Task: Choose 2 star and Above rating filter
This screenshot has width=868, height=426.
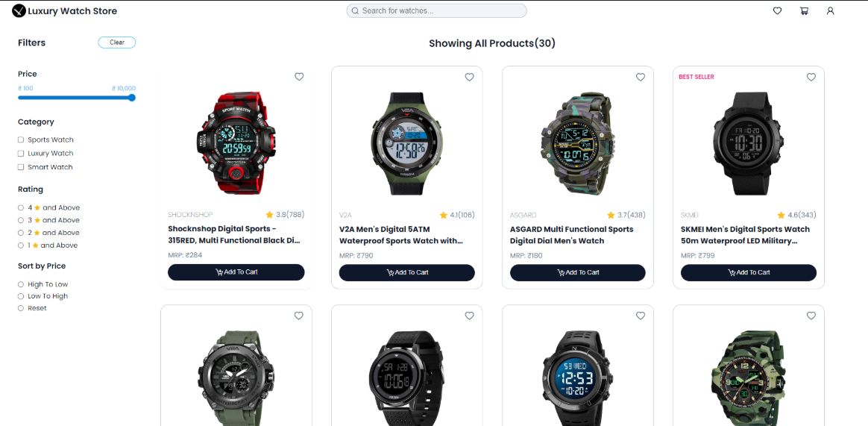Action: point(20,233)
